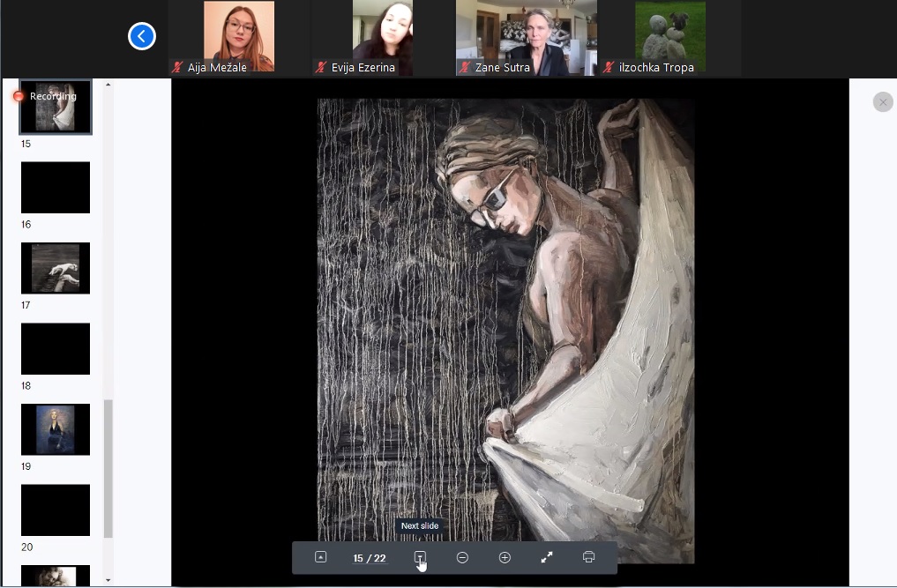Select ilzochka Tropa's video tile
This screenshot has width=897, height=588.
[670, 37]
